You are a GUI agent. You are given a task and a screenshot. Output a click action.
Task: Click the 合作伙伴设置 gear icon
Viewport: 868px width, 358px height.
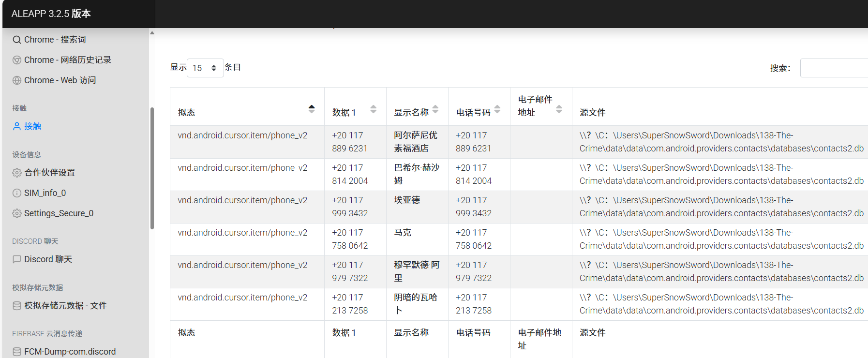click(17, 173)
